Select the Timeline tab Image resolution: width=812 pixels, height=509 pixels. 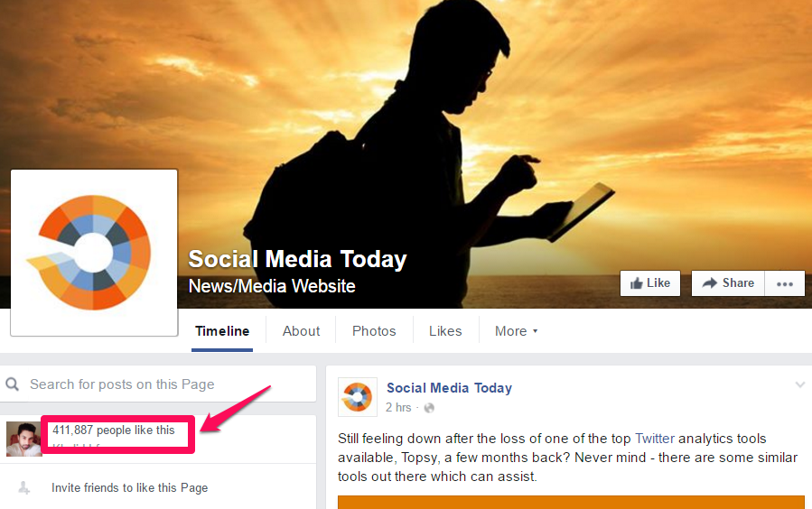pyautogui.click(x=222, y=331)
